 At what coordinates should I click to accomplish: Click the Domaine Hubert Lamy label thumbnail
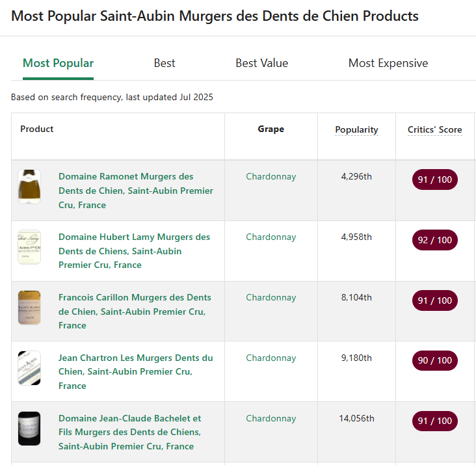pos(29,247)
